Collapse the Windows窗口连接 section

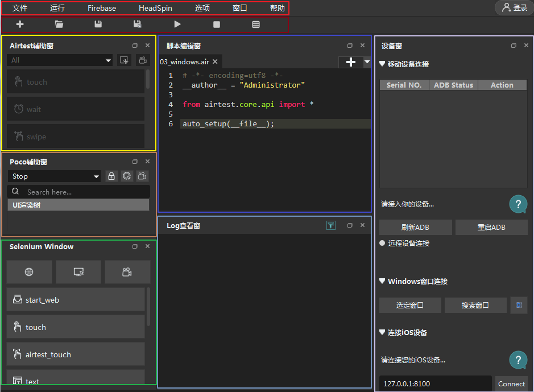(382, 281)
